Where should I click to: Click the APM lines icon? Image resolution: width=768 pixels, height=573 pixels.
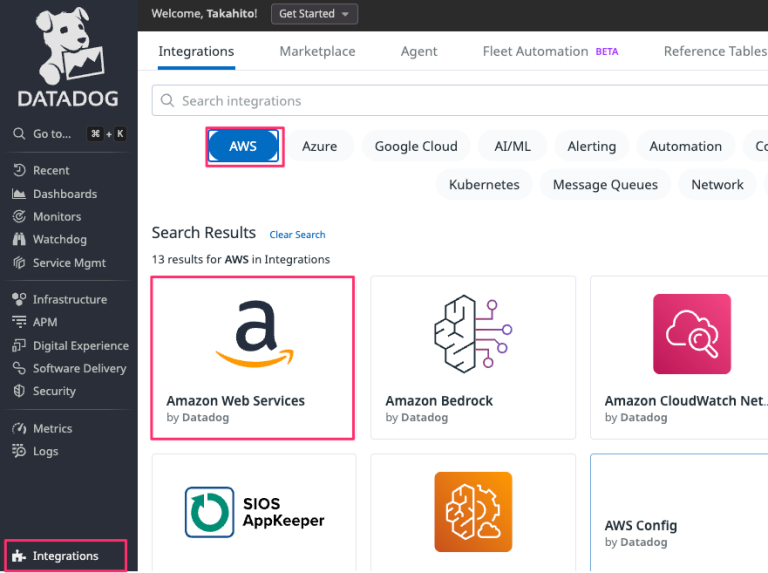coord(19,322)
